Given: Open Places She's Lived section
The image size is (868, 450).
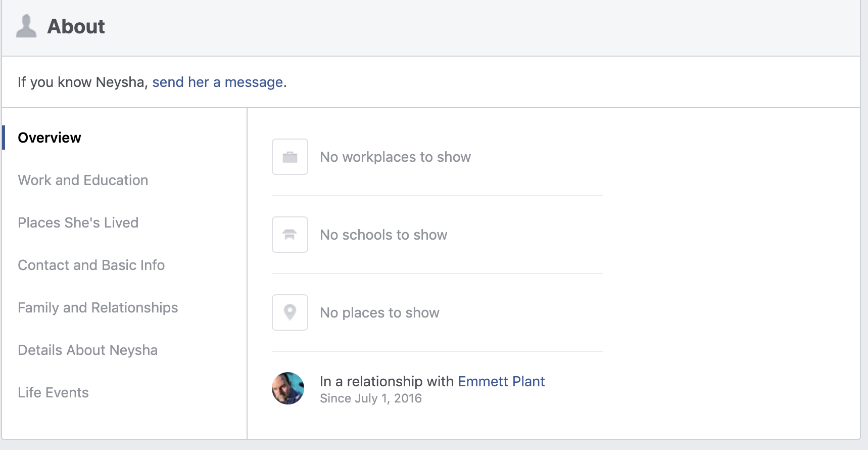Looking at the screenshot, I should point(78,222).
